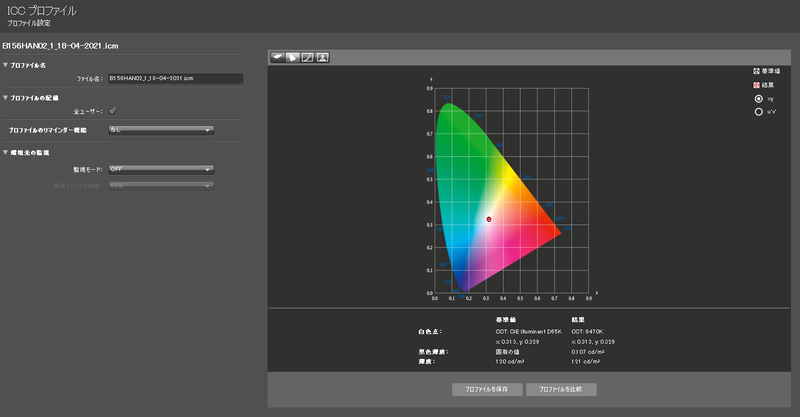The height and width of the screenshot is (417, 800).
Task: Click the '120 cd/m²' reference luminance value
Action: point(510,361)
